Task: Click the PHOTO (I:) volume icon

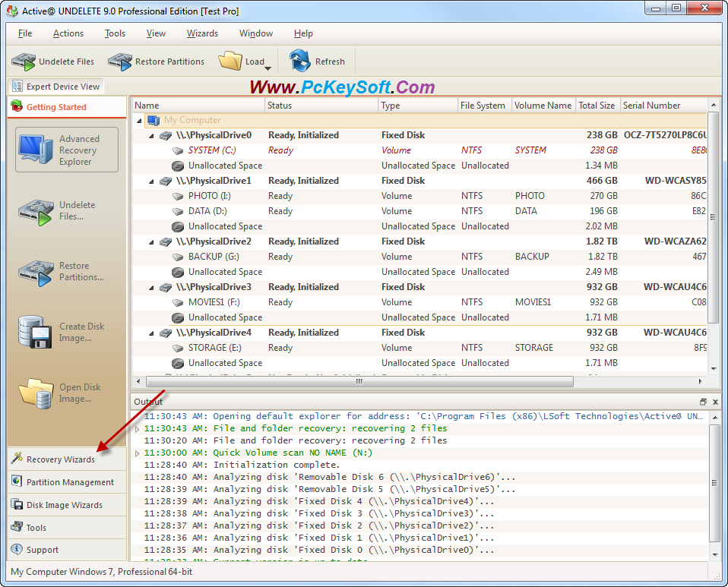Action: (178, 196)
